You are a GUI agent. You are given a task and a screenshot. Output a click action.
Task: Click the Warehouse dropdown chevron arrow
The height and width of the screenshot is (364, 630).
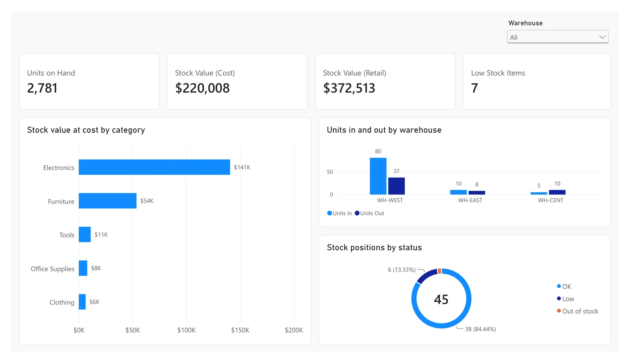click(x=602, y=37)
